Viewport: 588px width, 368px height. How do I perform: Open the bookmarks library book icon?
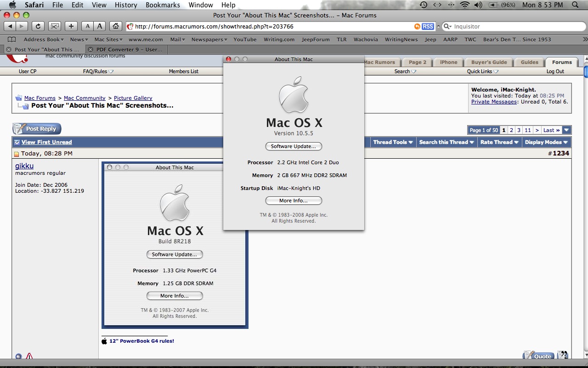pyautogui.click(x=12, y=40)
